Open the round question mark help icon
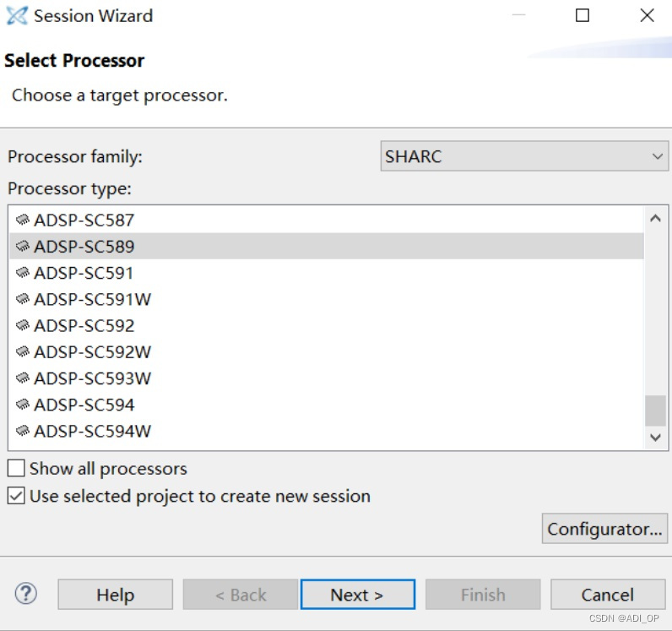 click(x=25, y=594)
